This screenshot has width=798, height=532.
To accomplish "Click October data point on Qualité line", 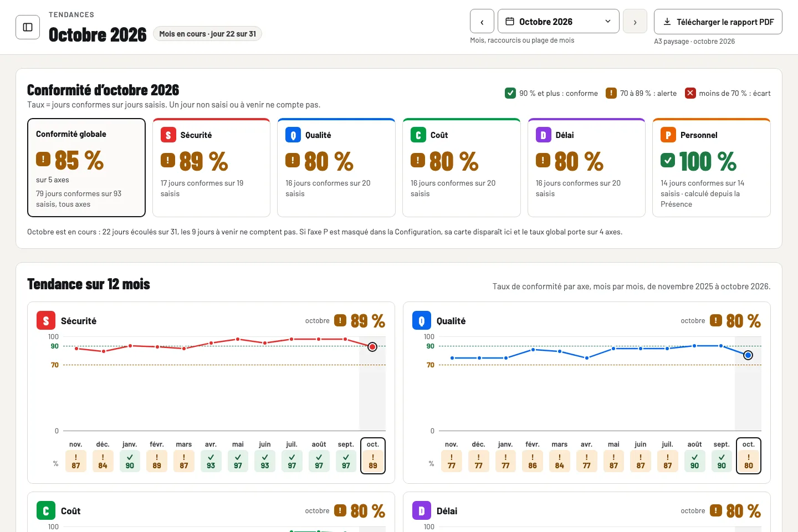I will point(748,355).
